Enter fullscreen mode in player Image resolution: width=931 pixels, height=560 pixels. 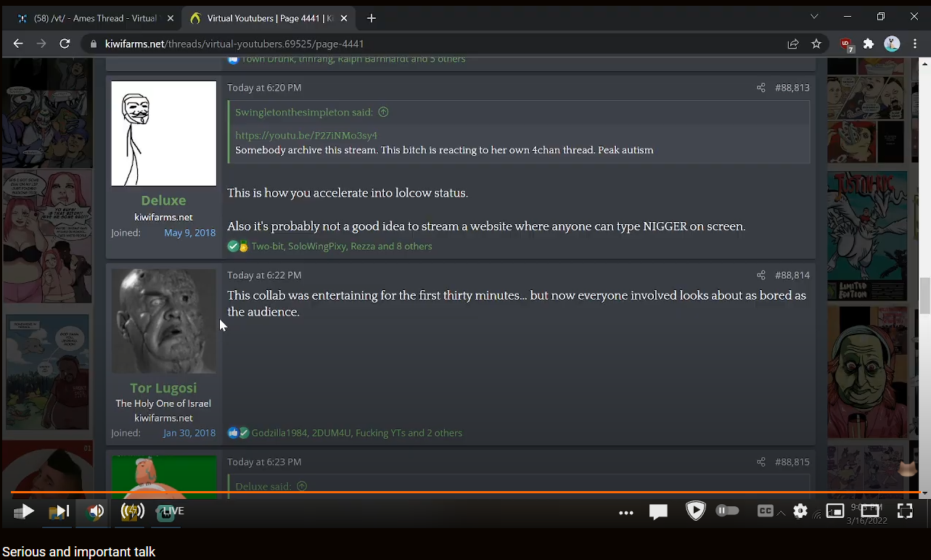tap(905, 511)
